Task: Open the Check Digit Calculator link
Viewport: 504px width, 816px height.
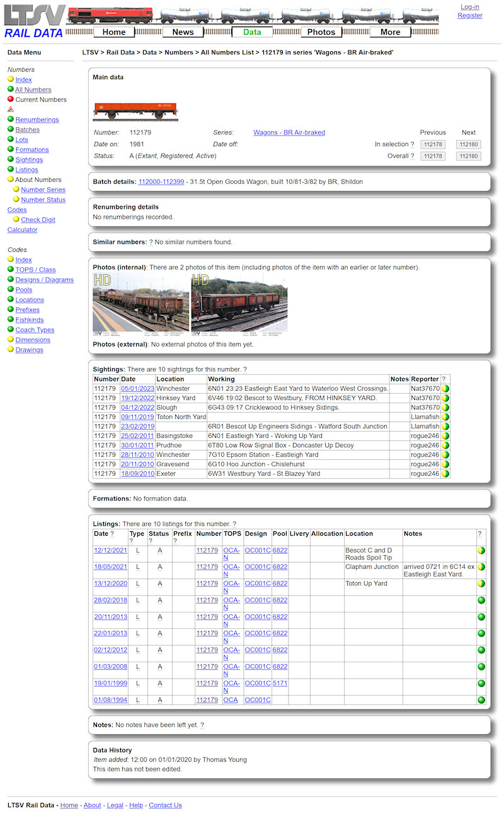Action: click(38, 219)
